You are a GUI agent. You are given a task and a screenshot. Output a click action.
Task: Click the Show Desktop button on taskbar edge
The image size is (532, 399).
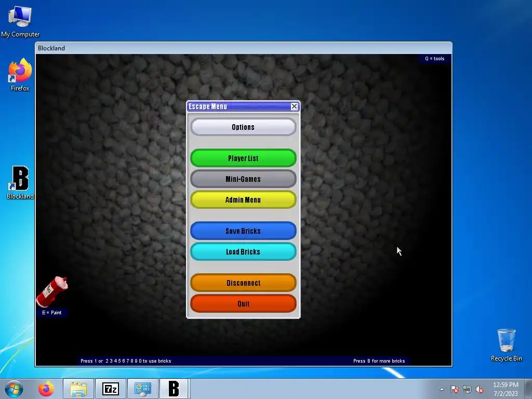click(528, 389)
